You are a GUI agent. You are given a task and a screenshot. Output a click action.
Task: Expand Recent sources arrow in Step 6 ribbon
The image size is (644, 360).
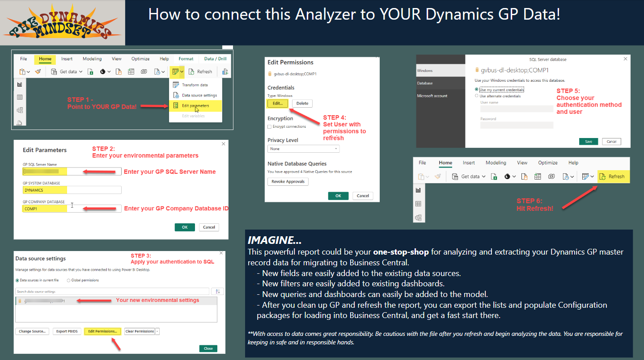572,176
